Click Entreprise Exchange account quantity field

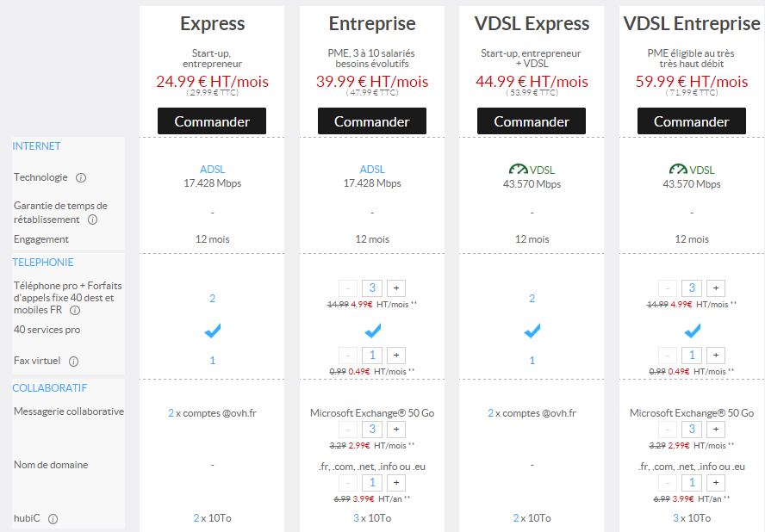point(371,429)
